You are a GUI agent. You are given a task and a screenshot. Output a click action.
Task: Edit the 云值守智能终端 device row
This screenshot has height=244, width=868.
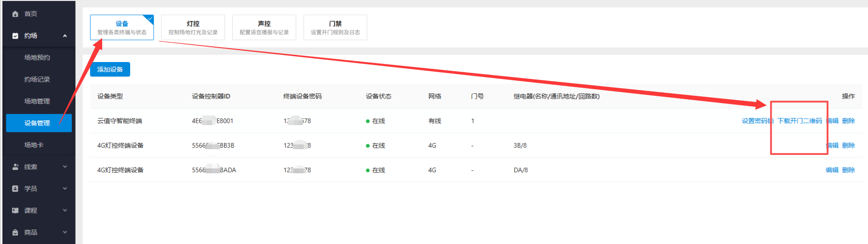(832, 121)
